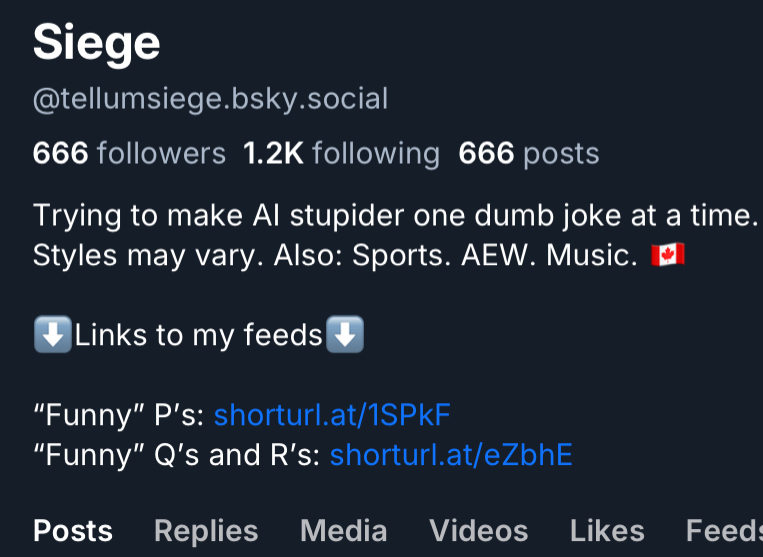The image size is (763, 557).
Task: Go to the Videos tab
Action: tap(478, 530)
